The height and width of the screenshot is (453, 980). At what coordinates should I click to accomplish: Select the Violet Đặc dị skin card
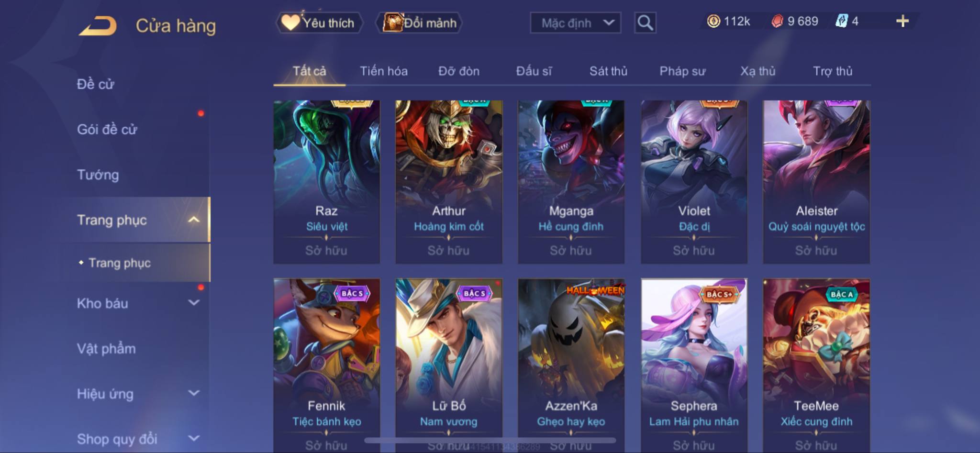[x=694, y=182]
